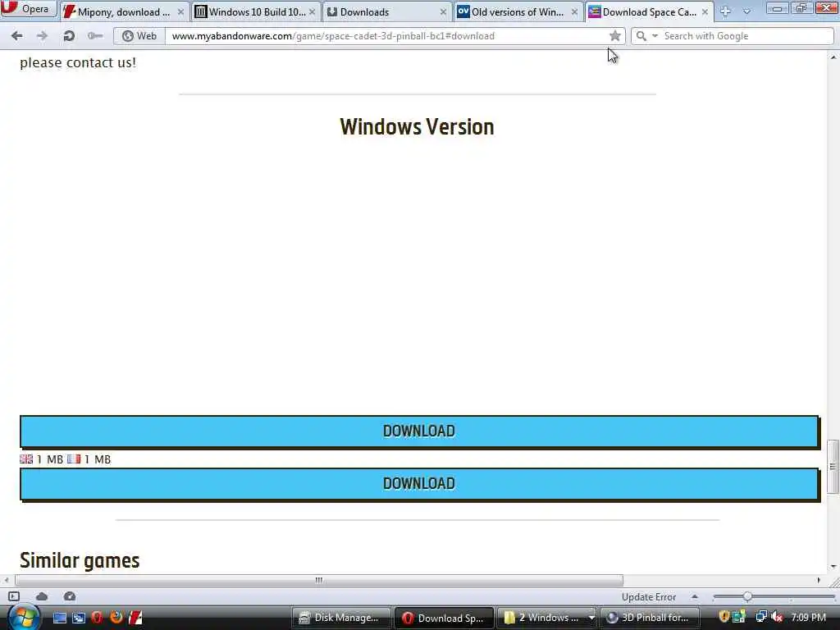
Task: Click Show Desktop quick launch icon
Action: coord(59,618)
